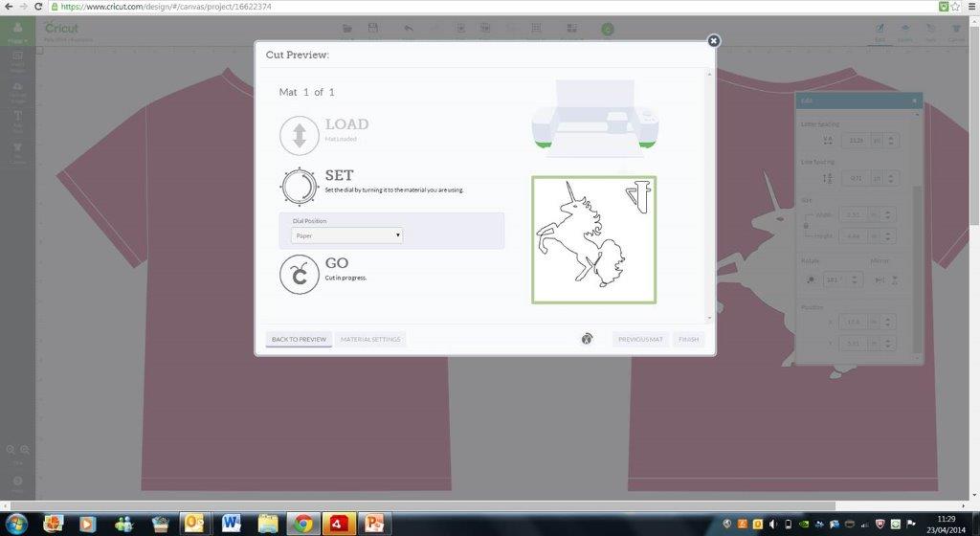This screenshot has height=536, width=980.
Task: Click the Width stepper in Size section
Action: pyautogui.click(x=887, y=215)
